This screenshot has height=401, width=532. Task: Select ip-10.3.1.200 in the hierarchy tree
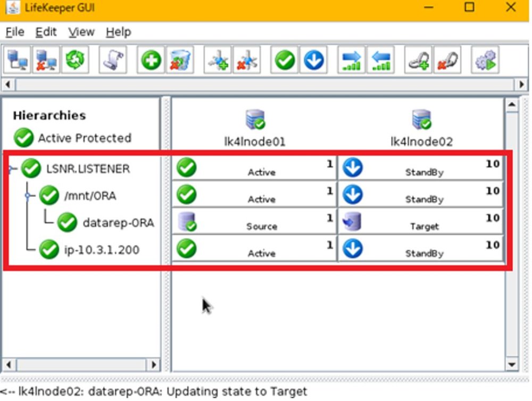tap(102, 250)
